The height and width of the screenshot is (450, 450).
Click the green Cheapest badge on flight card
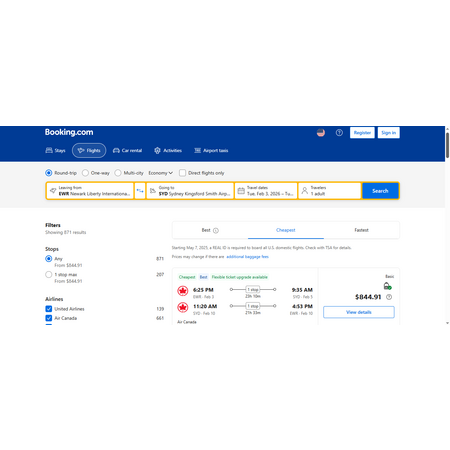[187, 277]
